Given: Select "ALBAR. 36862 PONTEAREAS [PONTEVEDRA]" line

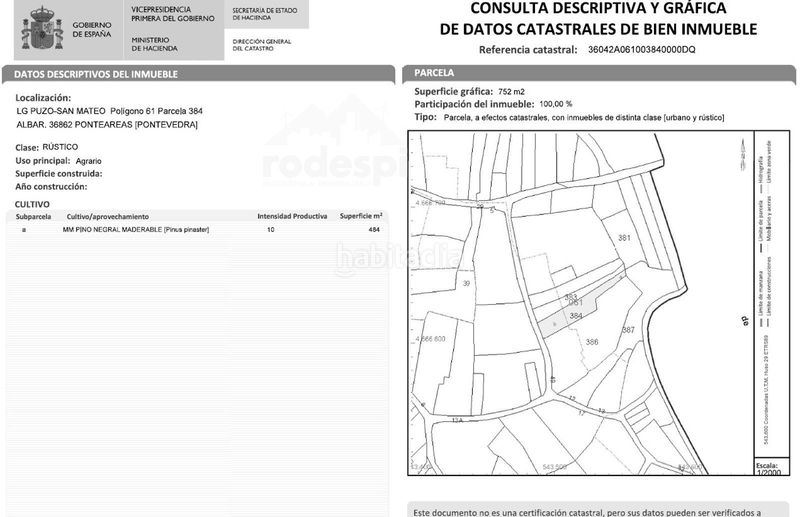Looking at the screenshot, I should (107, 125).
